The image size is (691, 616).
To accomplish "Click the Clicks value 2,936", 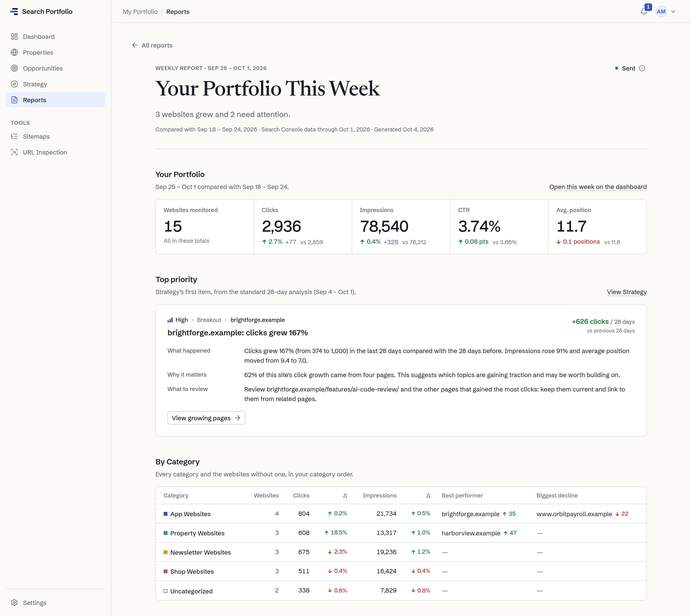I will click(281, 226).
